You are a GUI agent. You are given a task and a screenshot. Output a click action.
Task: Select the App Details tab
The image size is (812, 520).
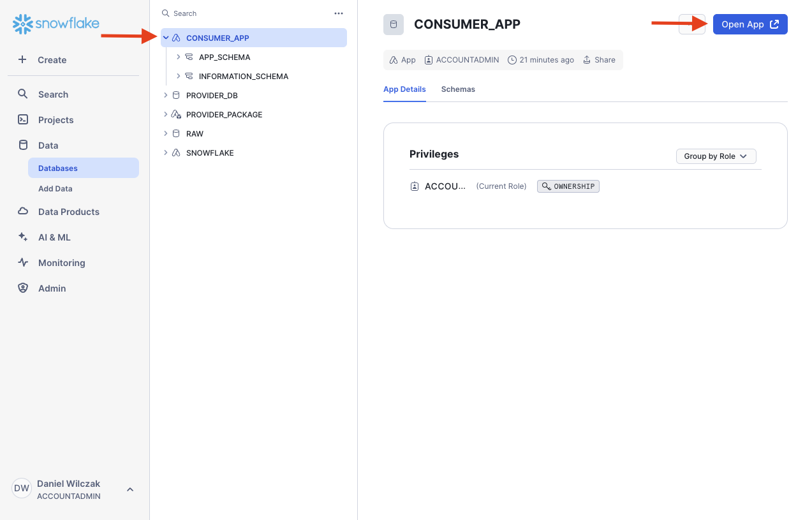point(404,89)
